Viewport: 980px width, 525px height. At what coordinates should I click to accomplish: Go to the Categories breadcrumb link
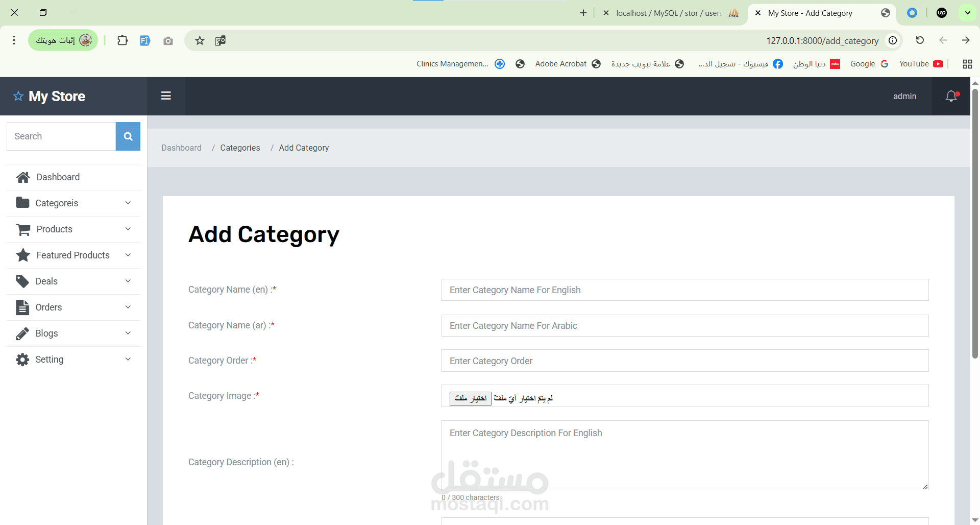[240, 148]
